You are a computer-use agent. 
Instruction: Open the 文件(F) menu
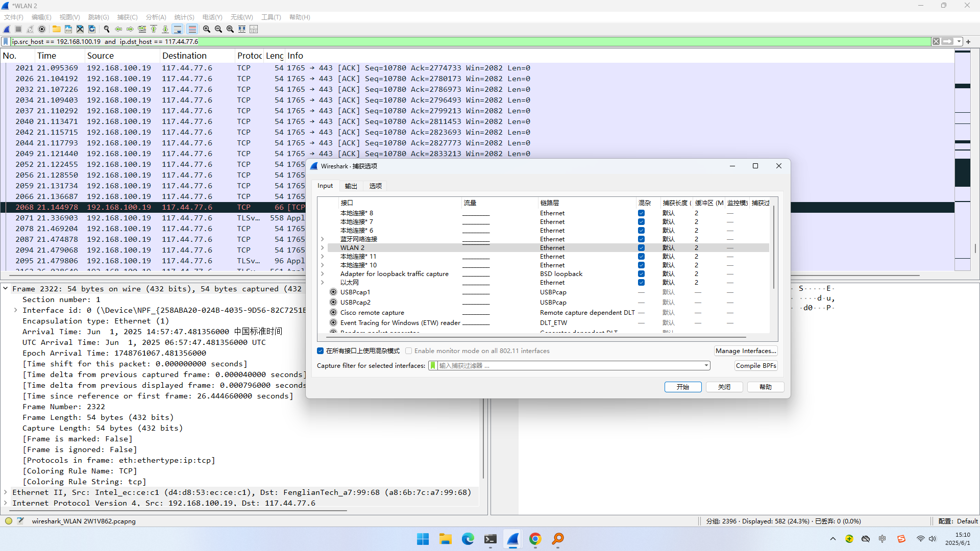point(14,17)
